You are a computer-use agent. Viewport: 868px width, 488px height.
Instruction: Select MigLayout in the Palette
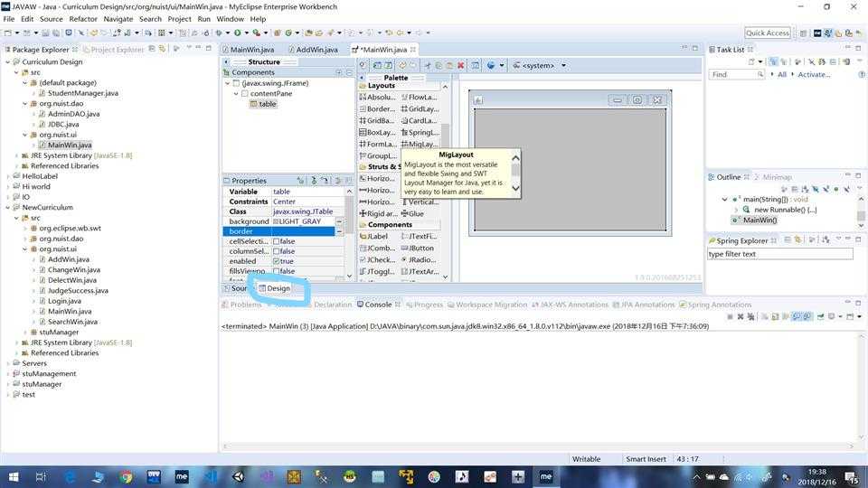(419, 144)
